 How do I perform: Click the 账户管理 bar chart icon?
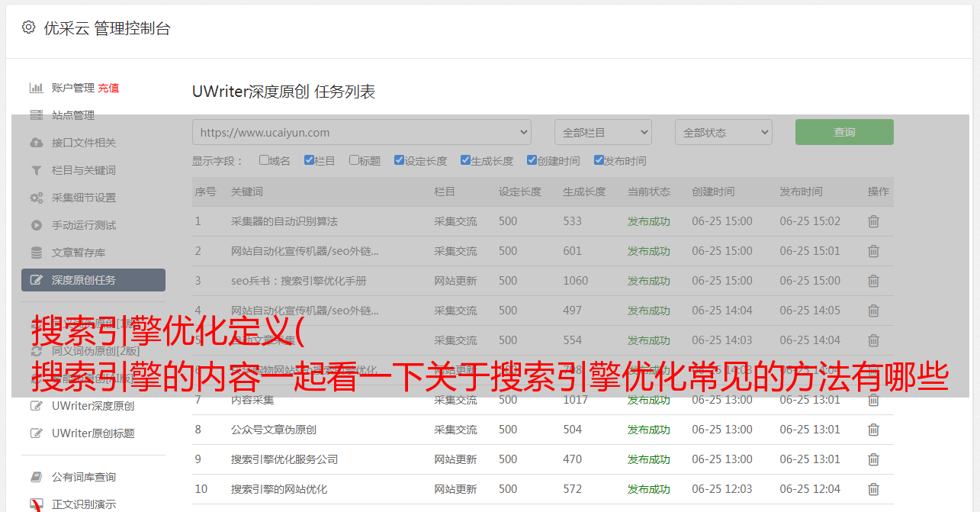[x=36, y=88]
